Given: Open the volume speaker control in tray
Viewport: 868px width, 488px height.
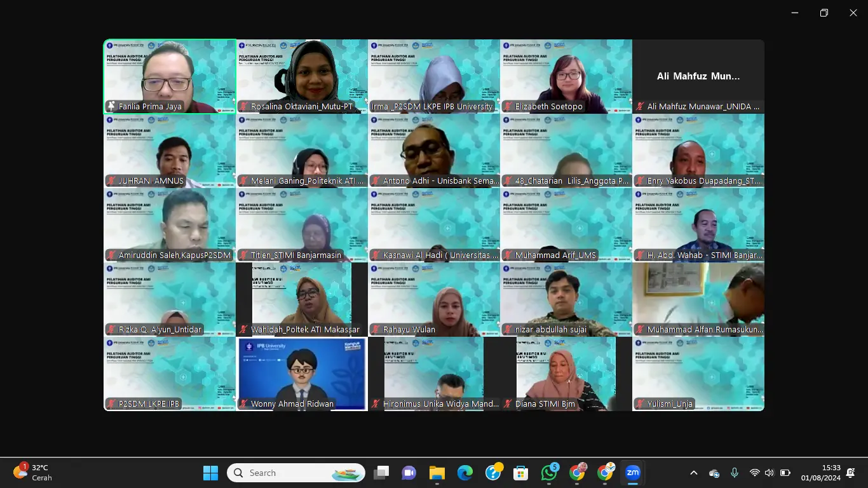Looking at the screenshot, I should click(x=770, y=473).
